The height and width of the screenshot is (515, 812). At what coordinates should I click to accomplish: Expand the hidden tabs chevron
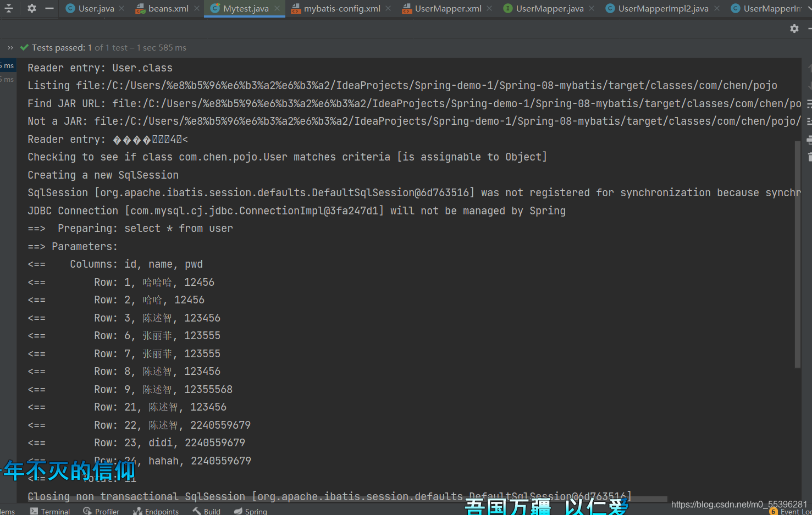(10, 47)
